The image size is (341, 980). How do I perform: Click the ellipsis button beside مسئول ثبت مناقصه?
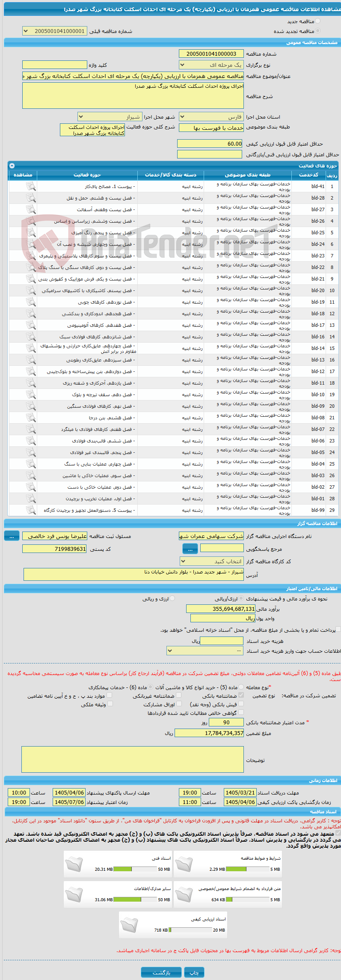tap(12, 536)
